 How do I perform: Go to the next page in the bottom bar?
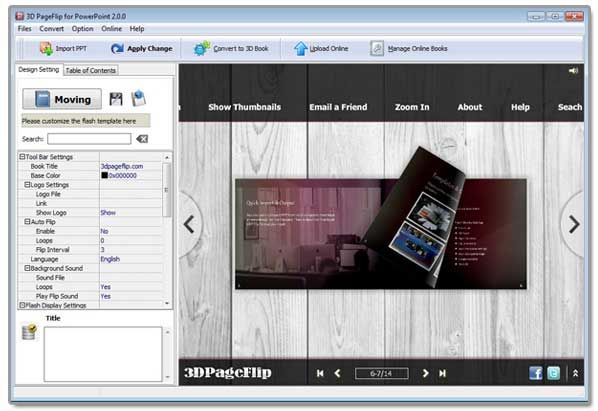[x=426, y=373]
